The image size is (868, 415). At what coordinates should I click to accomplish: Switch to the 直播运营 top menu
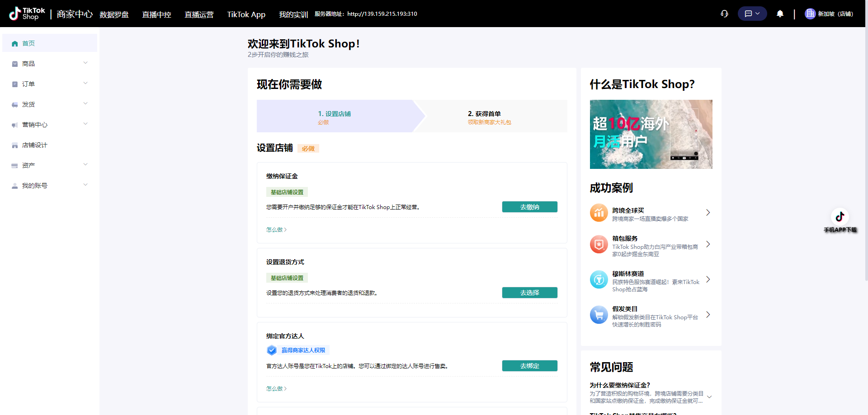[x=199, y=14]
